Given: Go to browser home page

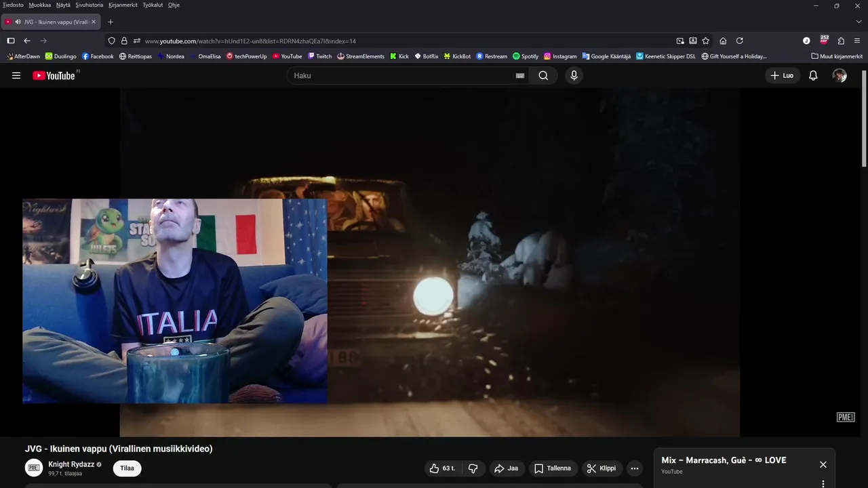Looking at the screenshot, I should tap(723, 41).
